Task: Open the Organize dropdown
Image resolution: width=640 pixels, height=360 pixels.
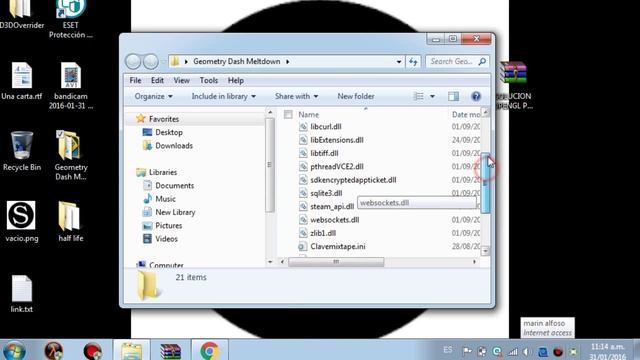Action: click(153, 96)
